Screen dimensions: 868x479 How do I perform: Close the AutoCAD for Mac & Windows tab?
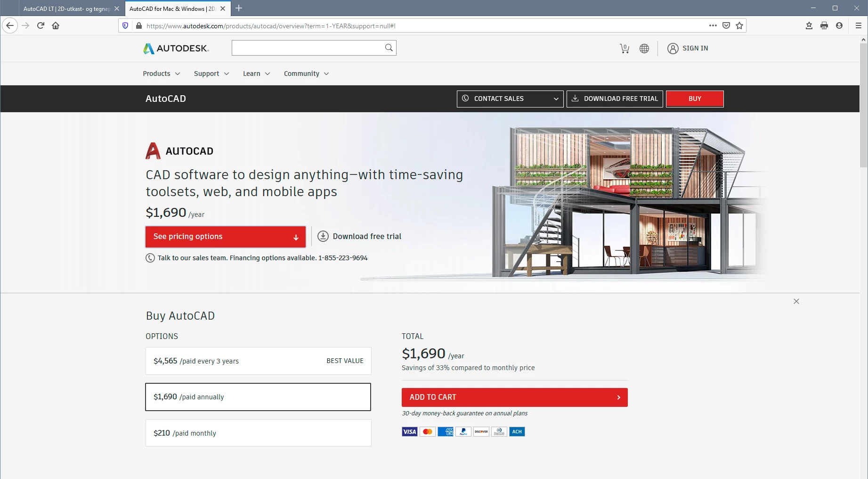tap(223, 8)
